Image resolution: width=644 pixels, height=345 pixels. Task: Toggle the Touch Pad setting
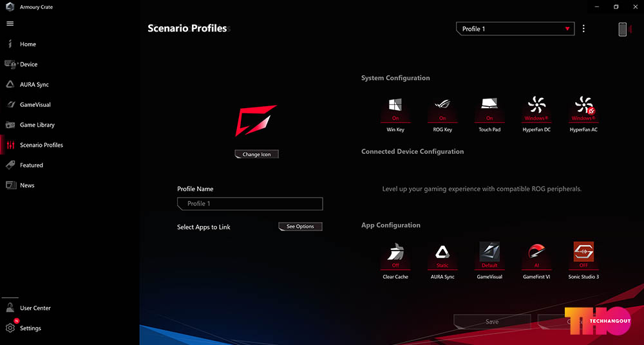[489, 115]
